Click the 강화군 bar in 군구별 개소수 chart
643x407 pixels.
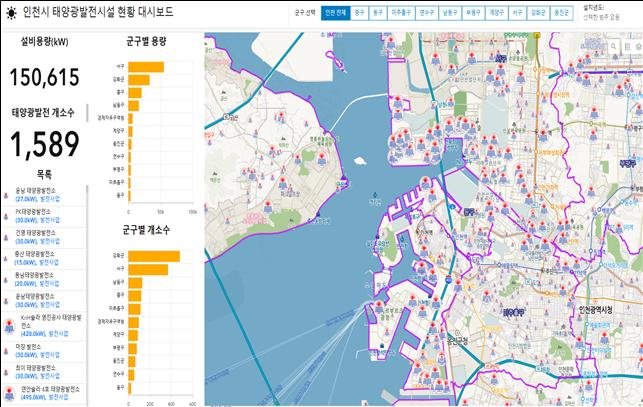[153, 256]
